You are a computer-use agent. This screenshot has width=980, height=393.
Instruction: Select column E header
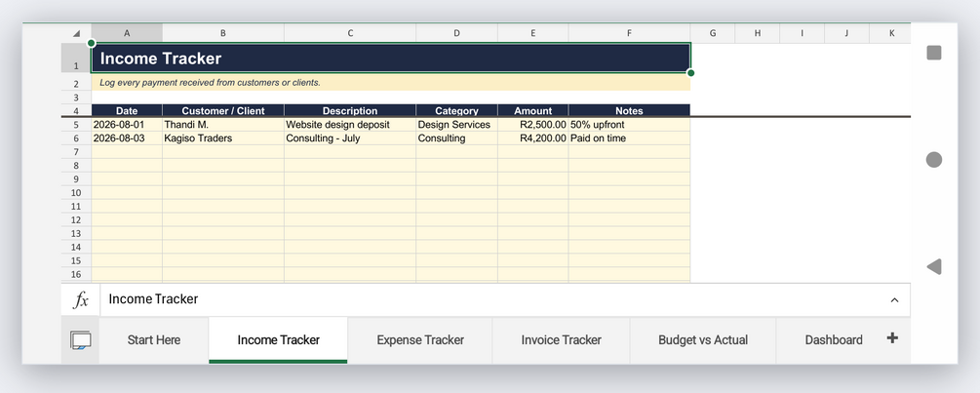[x=533, y=33]
